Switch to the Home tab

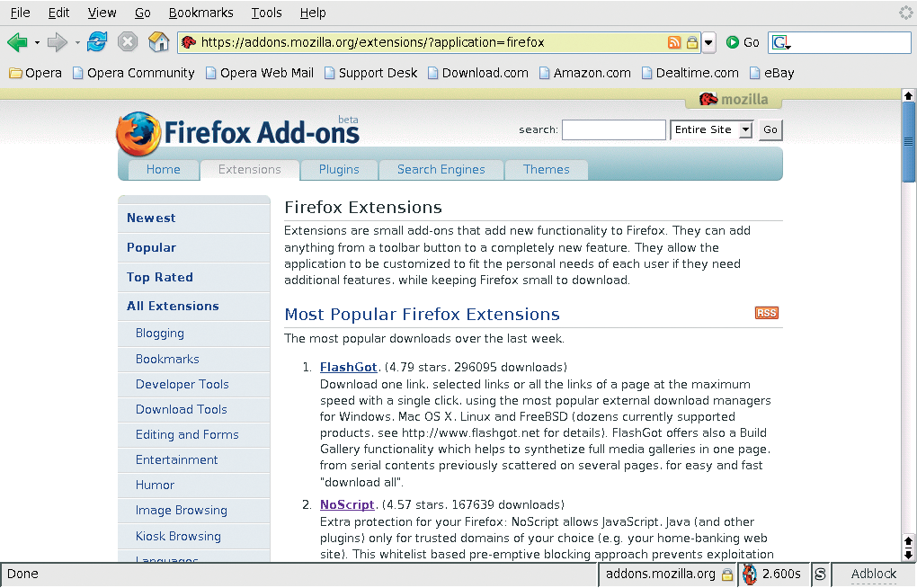click(x=163, y=170)
